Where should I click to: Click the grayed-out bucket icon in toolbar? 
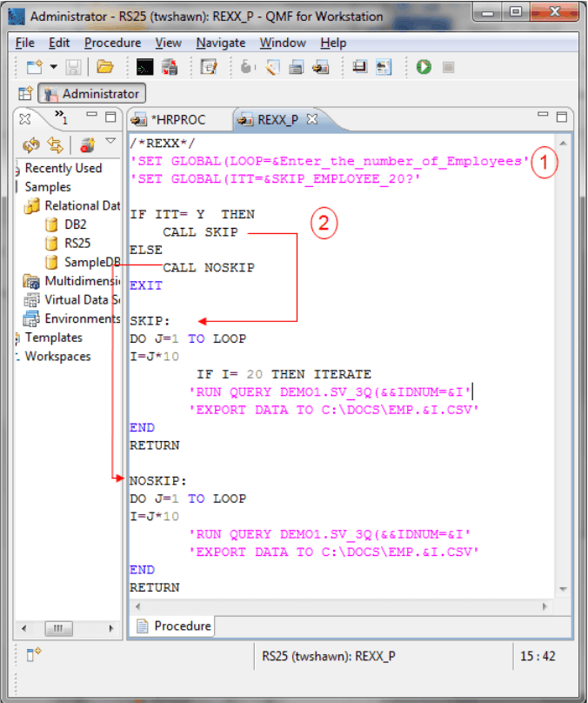pyautogui.click(x=247, y=67)
